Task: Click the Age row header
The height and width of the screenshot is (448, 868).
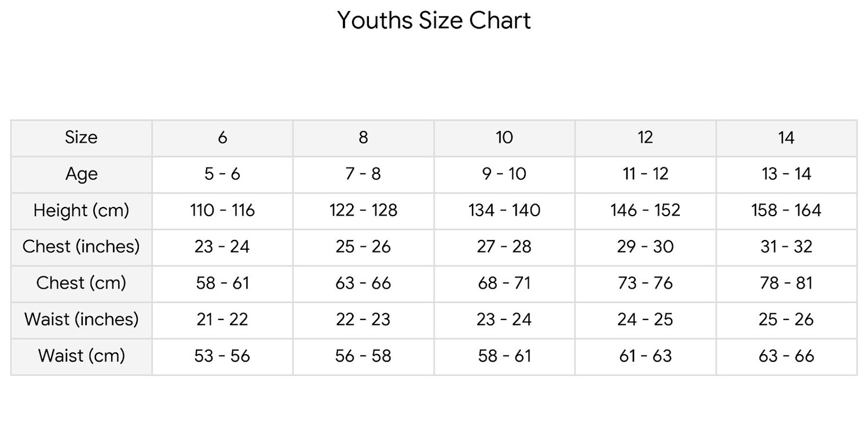Action: point(81,174)
